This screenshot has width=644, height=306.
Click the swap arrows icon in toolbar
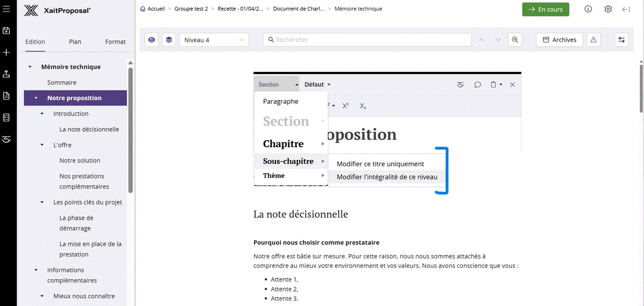[622, 40]
